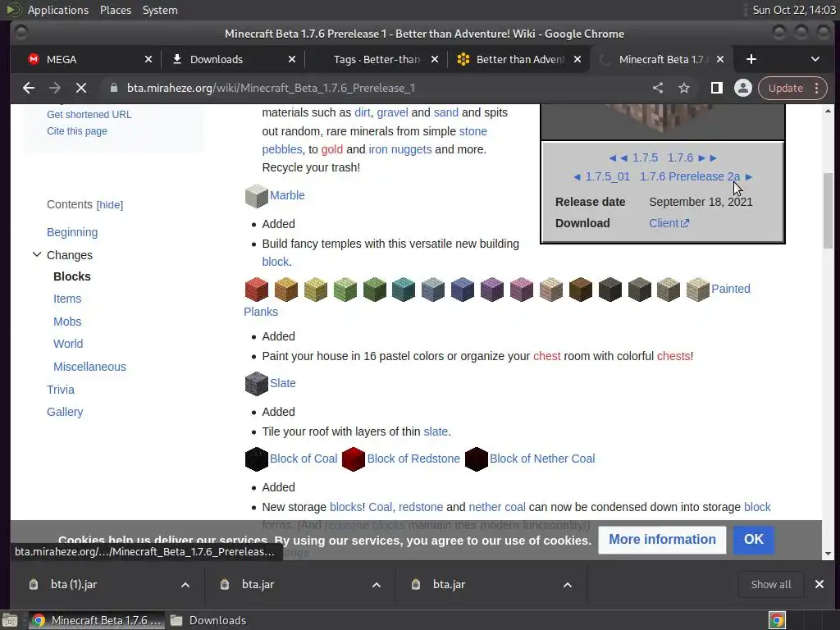Image resolution: width=840 pixels, height=630 pixels.
Task: Share this page via share icon
Action: click(x=658, y=88)
